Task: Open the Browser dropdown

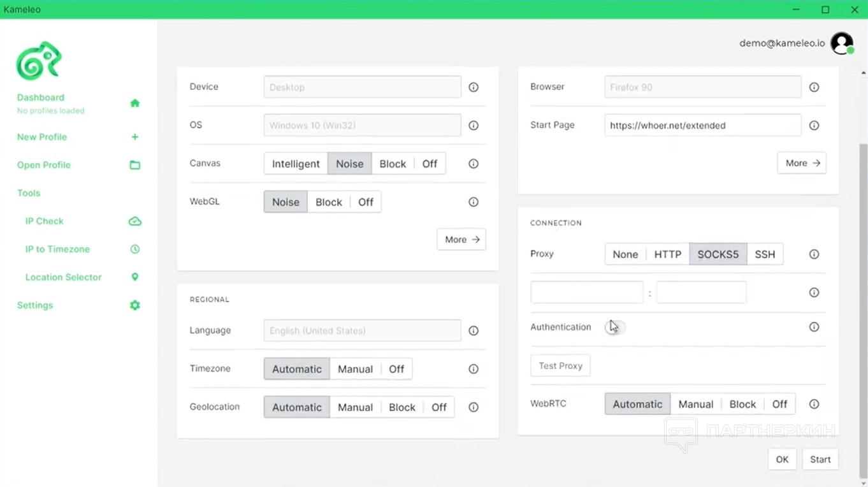Action: tap(703, 87)
